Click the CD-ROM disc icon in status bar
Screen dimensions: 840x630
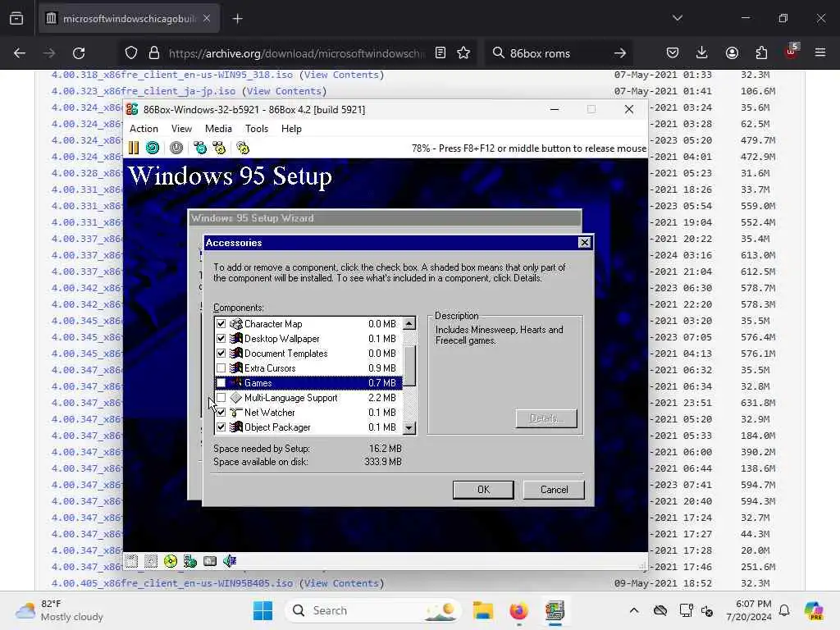tap(171, 561)
